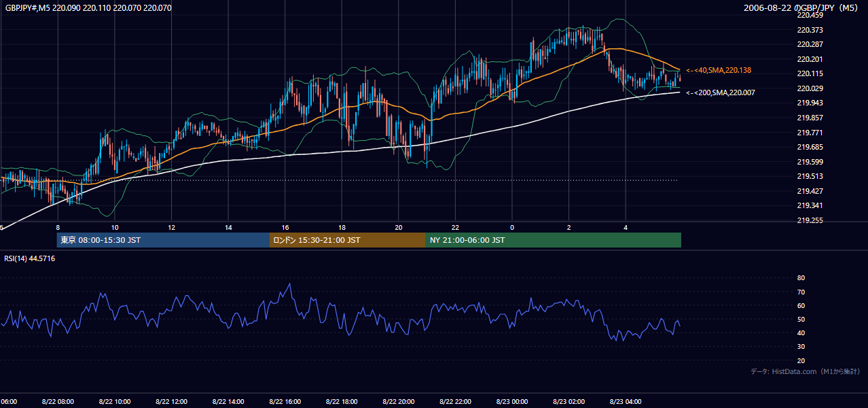
Task: Click RSI scale value 50
Action: click(x=801, y=319)
